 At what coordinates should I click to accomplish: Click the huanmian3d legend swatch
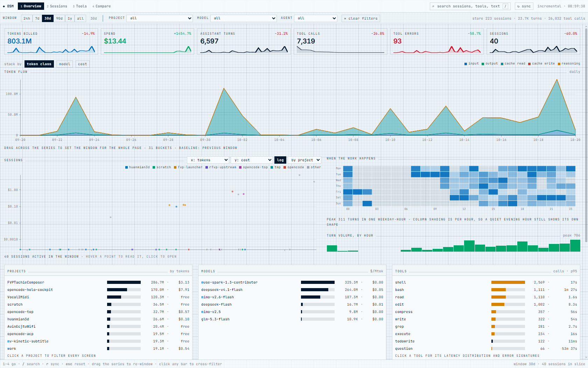(x=126, y=168)
